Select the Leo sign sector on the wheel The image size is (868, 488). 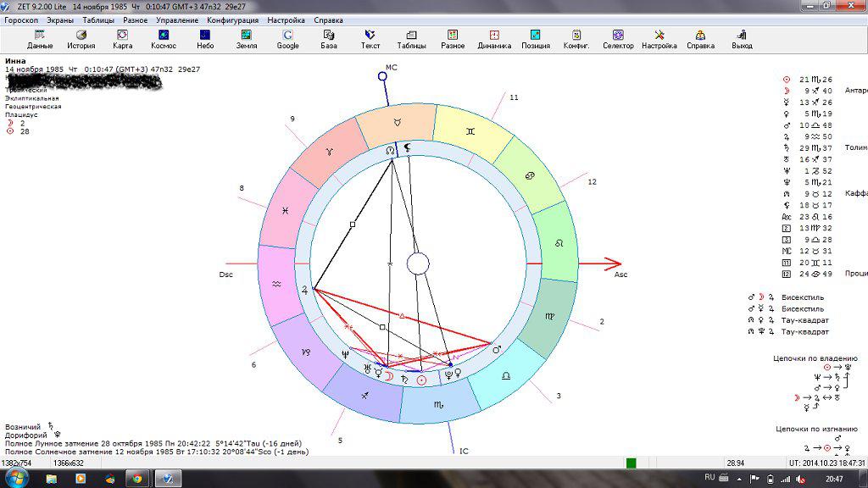pyautogui.click(x=559, y=243)
